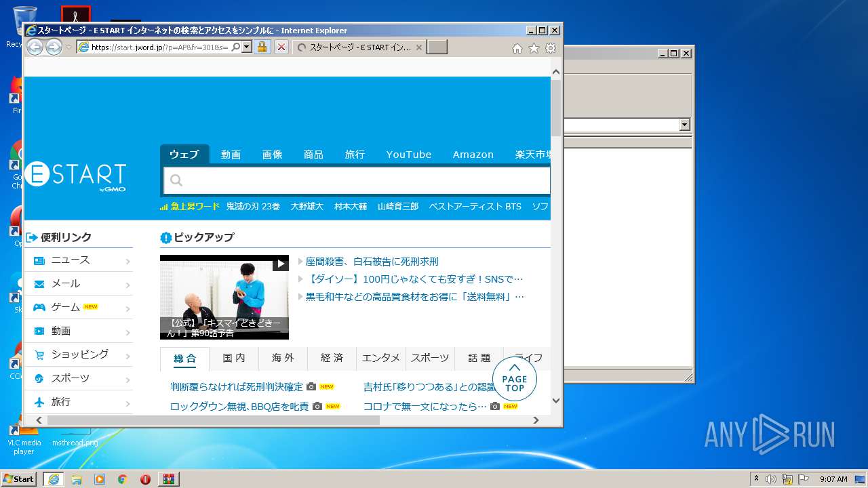
Task: Switch to 話題 news tab
Action: click(x=479, y=359)
